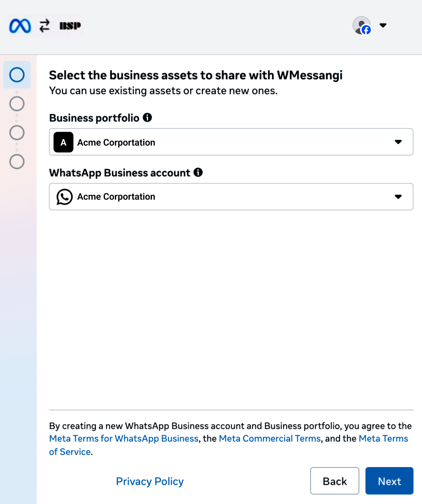Click the Next button
Viewport: 422px width, 504px height.
point(389,481)
